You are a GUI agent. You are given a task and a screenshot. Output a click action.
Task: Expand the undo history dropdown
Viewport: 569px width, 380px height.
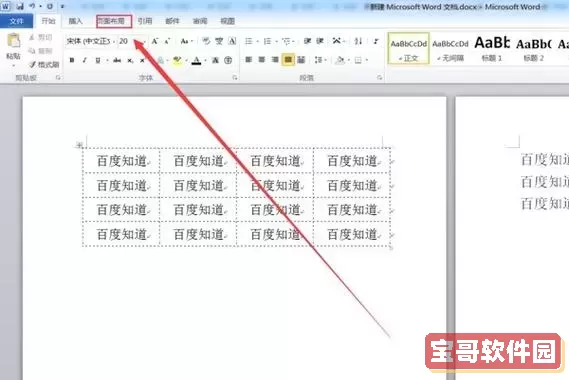coord(40,6)
